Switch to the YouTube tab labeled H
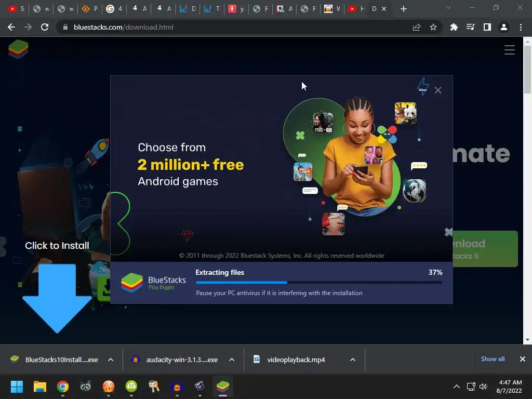The height and width of the screenshot is (399, 532). (356, 9)
